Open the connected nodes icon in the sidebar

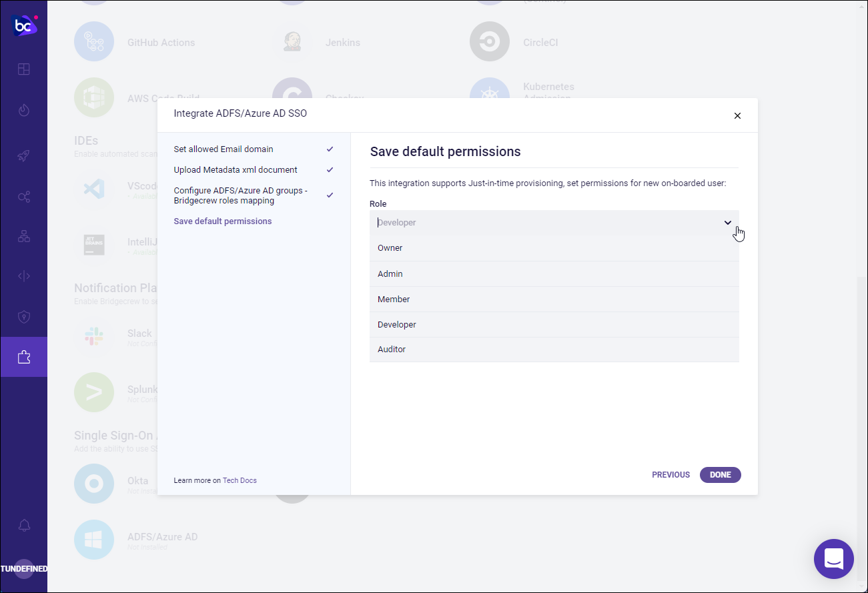click(x=24, y=197)
